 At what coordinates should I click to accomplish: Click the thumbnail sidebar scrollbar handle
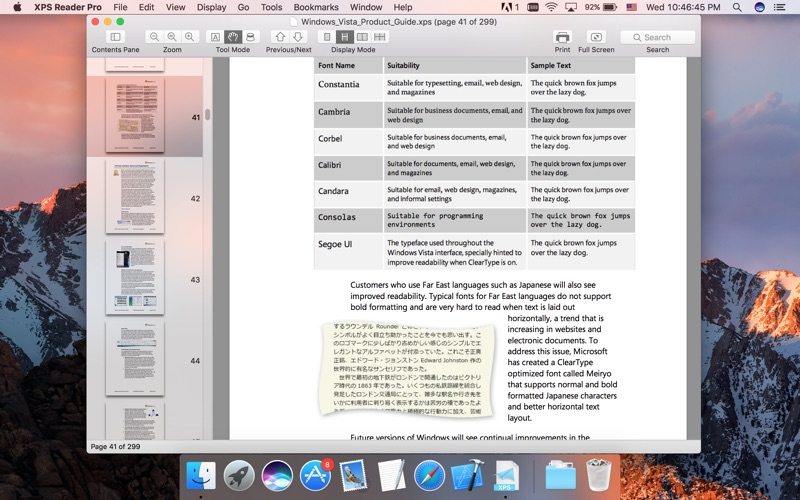click(208, 114)
